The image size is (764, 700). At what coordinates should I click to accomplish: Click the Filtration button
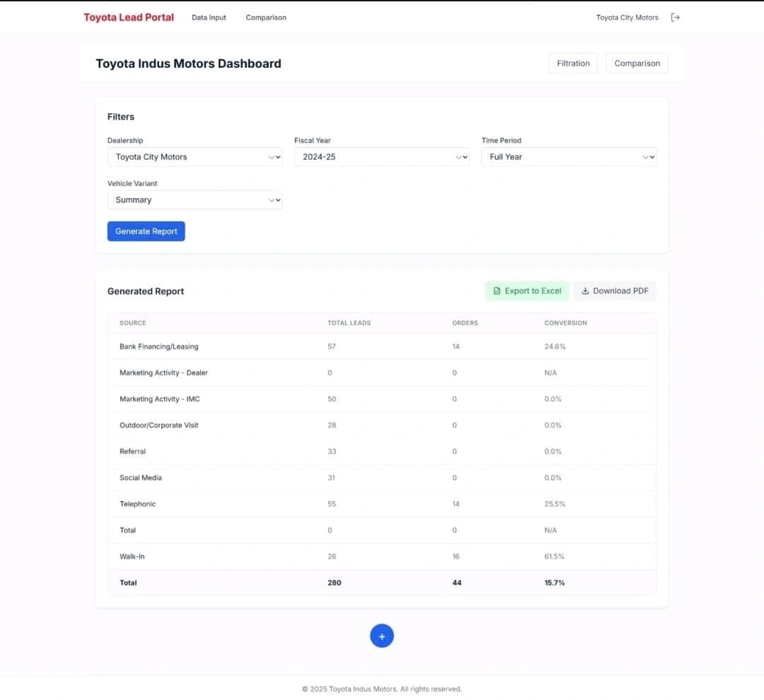573,63
